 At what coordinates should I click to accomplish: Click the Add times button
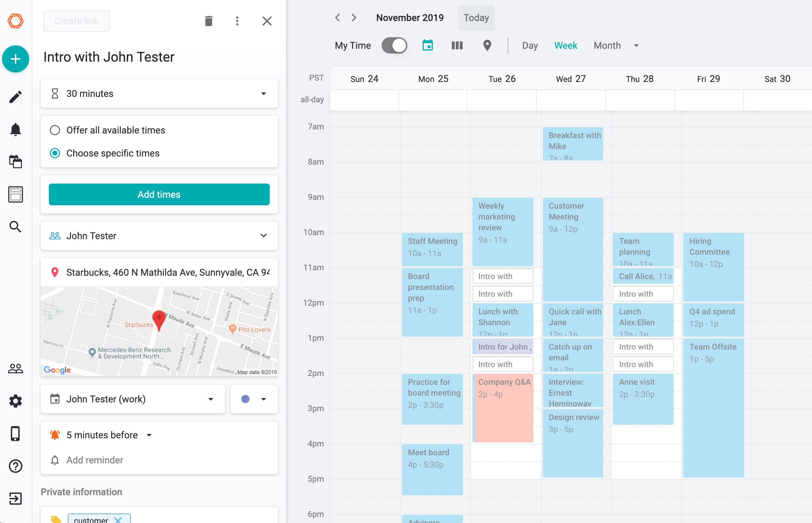tap(160, 194)
